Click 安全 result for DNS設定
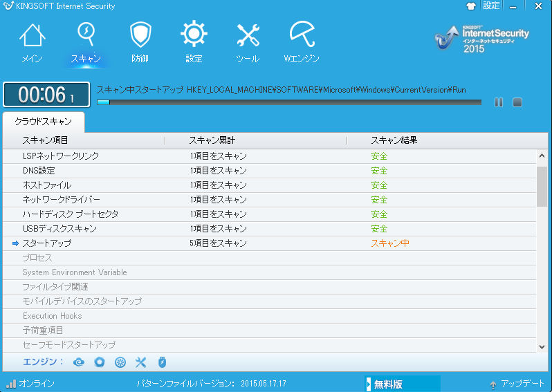 pos(379,171)
